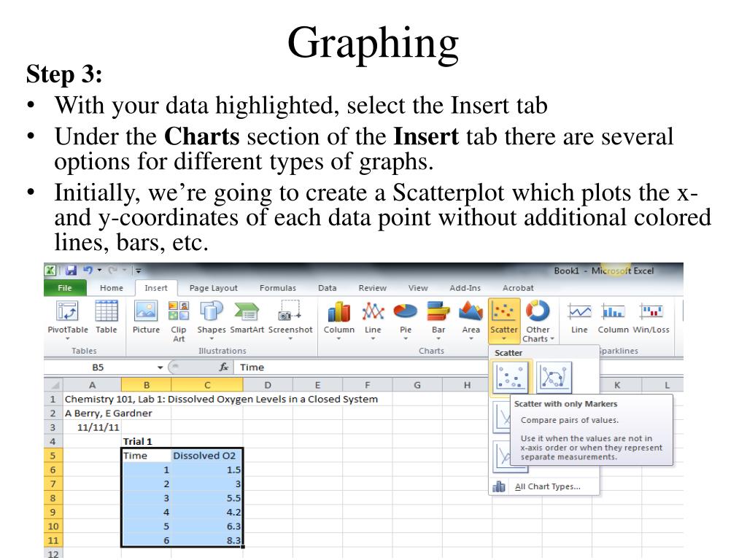Click the Time header cell
The height and width of the screenshot is (560, 747).
146,456
